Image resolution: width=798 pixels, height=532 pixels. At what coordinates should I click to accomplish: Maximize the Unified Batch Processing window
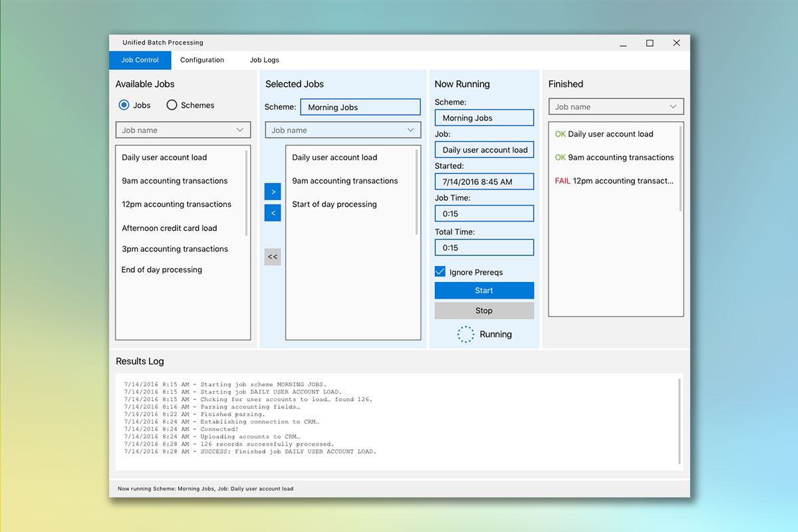point(650,43)
